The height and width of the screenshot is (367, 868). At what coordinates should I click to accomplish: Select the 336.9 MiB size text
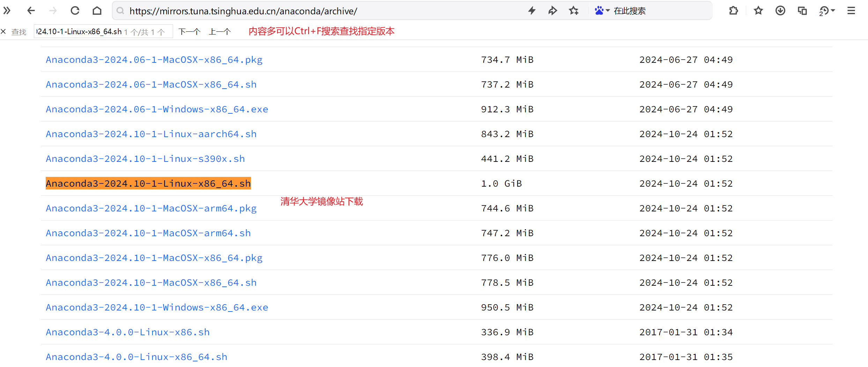pos(507,332)
